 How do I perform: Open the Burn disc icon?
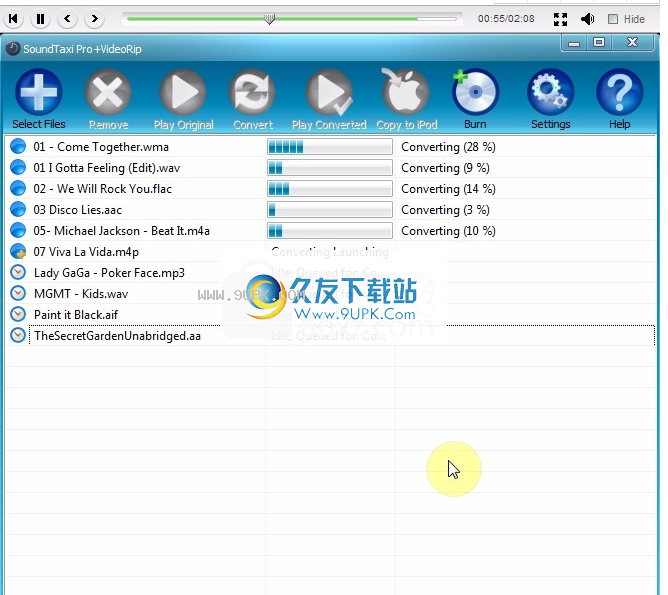475,92
